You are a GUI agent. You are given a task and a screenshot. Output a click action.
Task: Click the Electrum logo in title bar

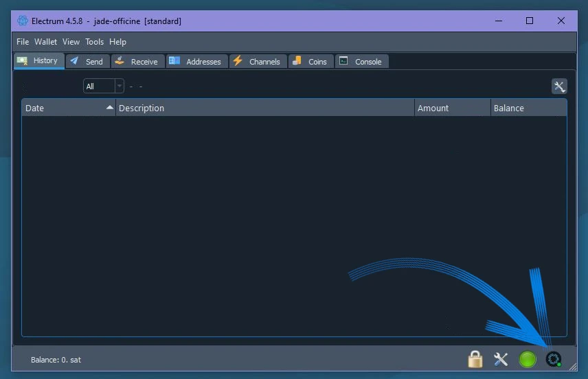[23, 21]
